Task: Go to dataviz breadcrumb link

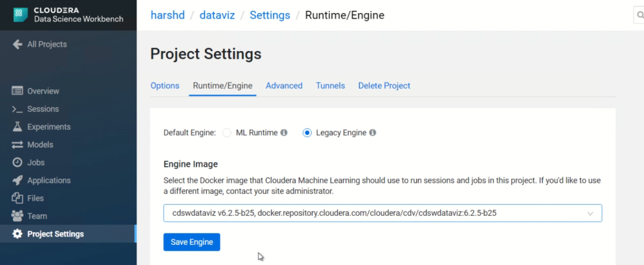Action: click(x=217, y=15)
